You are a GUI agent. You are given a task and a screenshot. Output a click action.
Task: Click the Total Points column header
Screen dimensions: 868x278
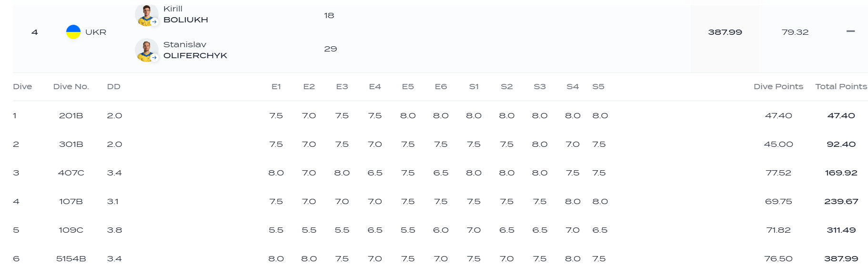pos(841,86)
